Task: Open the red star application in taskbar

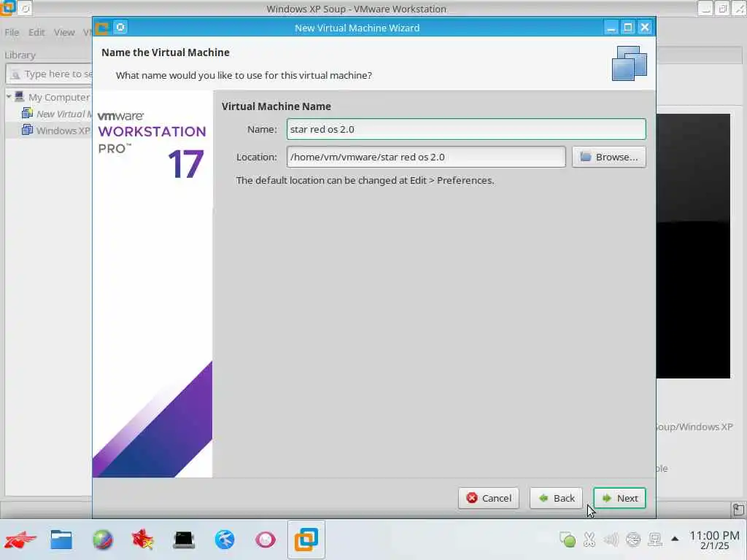Action: click(x=142, y=540)
